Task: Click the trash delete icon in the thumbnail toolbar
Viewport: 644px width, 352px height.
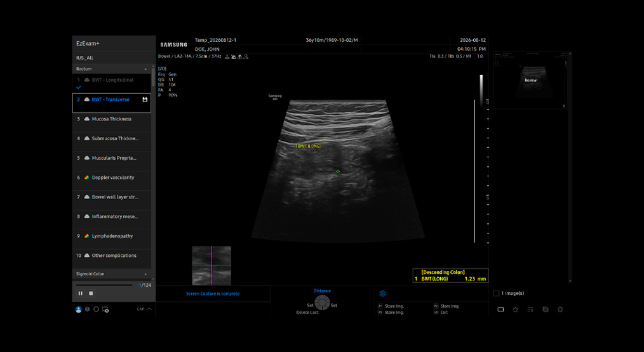Action: click(x=560, y=310)
